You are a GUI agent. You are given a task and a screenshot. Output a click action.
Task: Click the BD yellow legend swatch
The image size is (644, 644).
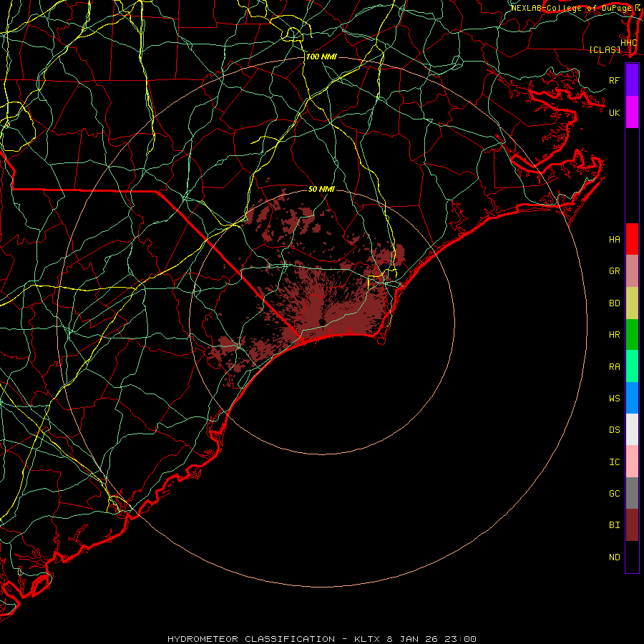click(632, 303)
